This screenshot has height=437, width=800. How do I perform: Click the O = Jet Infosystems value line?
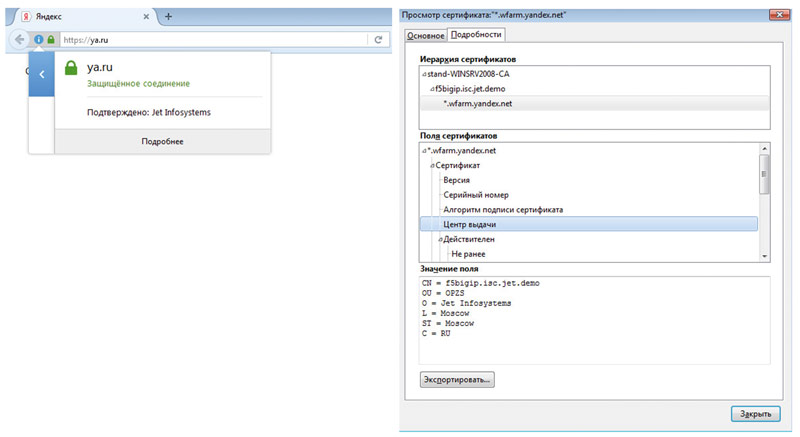click(466, 303)
